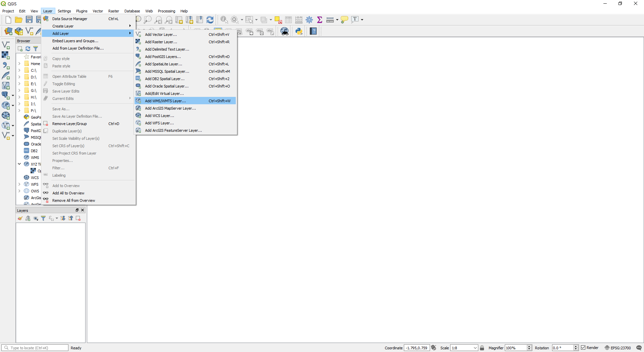
Task: Click the EPSG:23700 CRS button
Action: (618, 348)
